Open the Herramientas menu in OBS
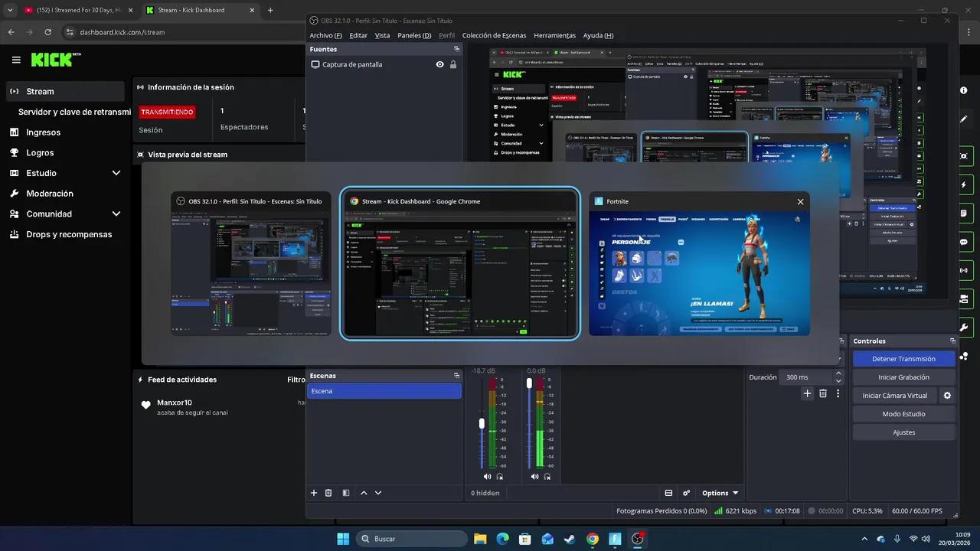The height and width of the screenshot is (551, 980). coord(554,35)
